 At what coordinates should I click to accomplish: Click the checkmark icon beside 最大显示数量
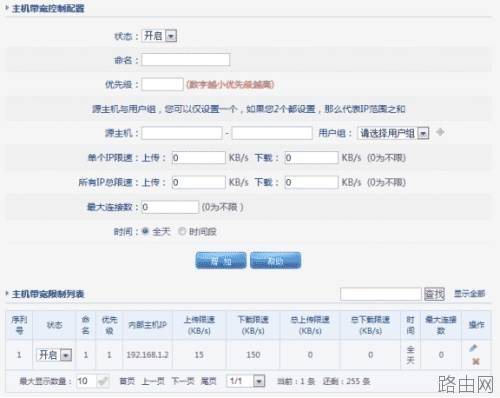103,381
